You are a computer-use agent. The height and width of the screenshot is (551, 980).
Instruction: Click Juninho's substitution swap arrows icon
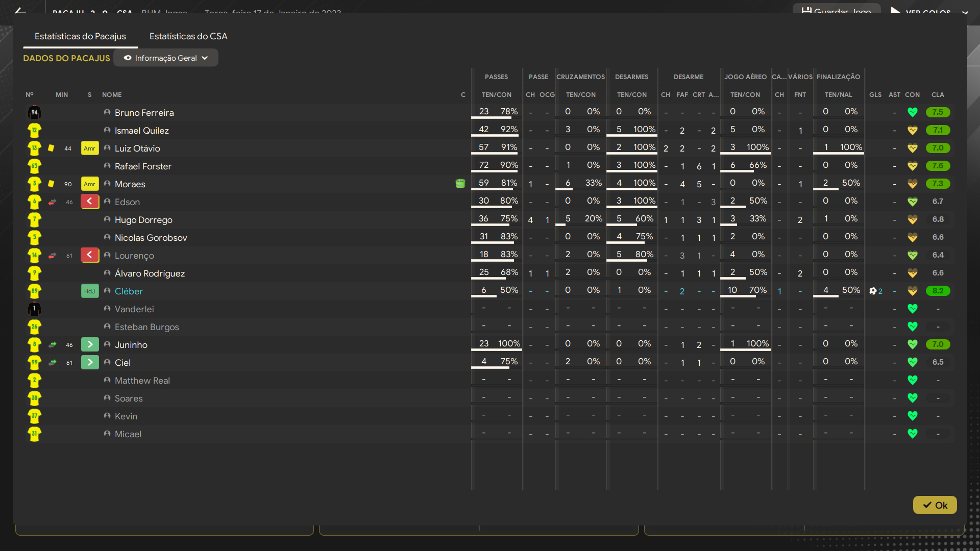[x=52, y=345]
